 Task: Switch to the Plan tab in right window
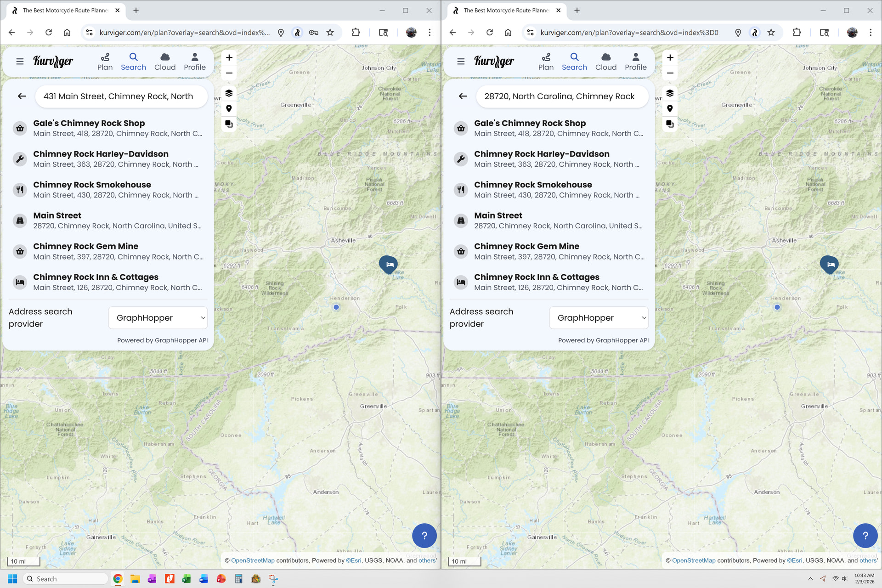point(546,61)
